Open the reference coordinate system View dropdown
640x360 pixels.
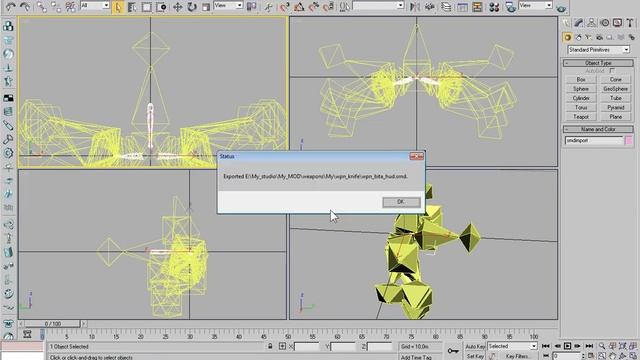229,5
